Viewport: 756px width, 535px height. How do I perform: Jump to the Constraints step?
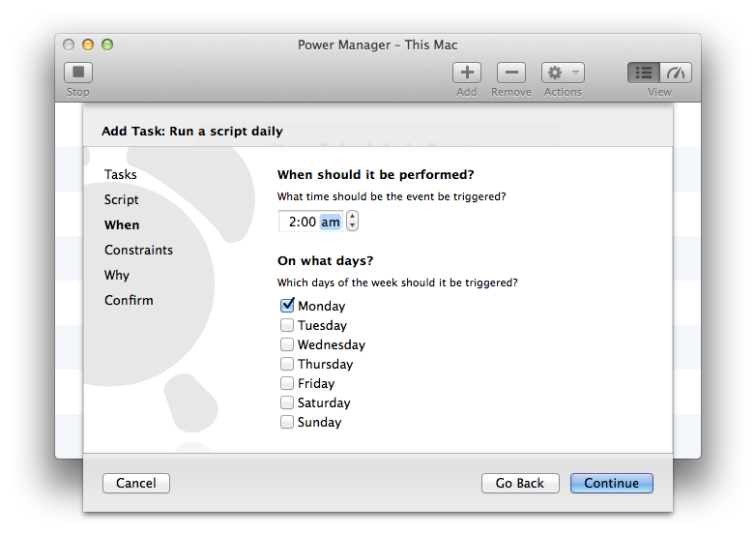pyautogui.click(x=139, y=250)
